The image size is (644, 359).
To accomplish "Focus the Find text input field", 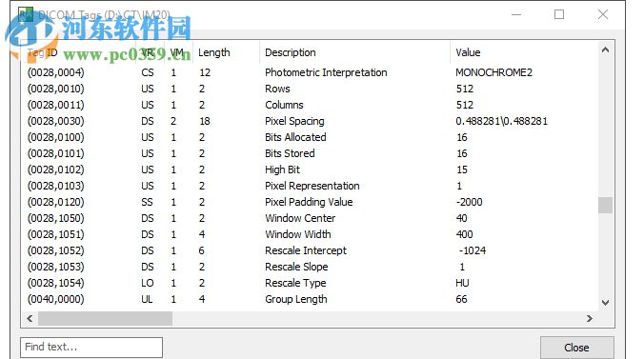I will pos(91,347).
